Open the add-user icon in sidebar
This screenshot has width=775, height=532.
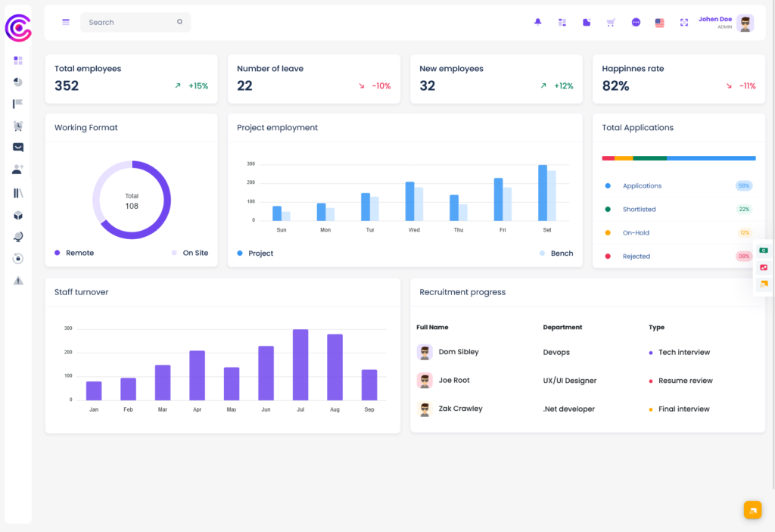click(17, 170)
